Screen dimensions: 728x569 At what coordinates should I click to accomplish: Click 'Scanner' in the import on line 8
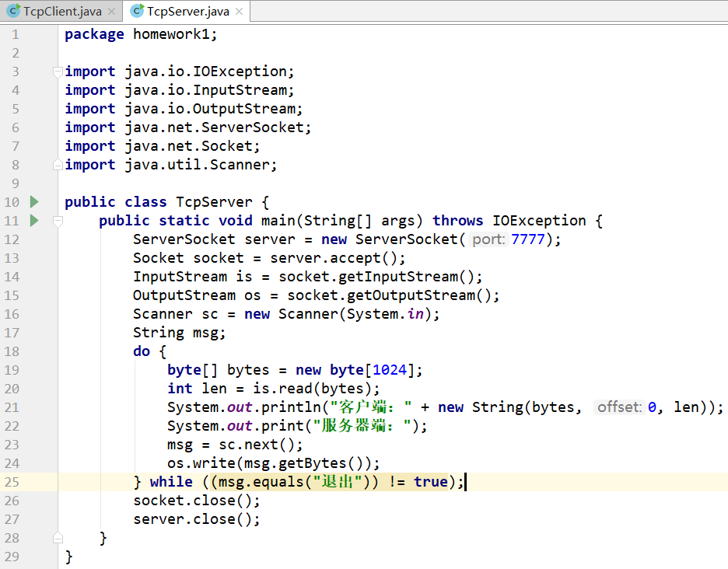tap(240, 165)
